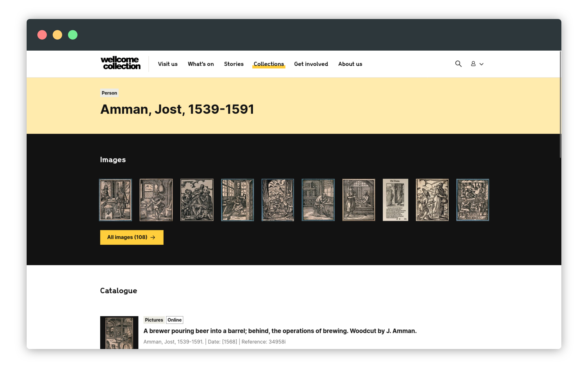Click the page vertical scrollbar
Image resolution: width=588 pixels, height=368 pixels.
[560, 104]
